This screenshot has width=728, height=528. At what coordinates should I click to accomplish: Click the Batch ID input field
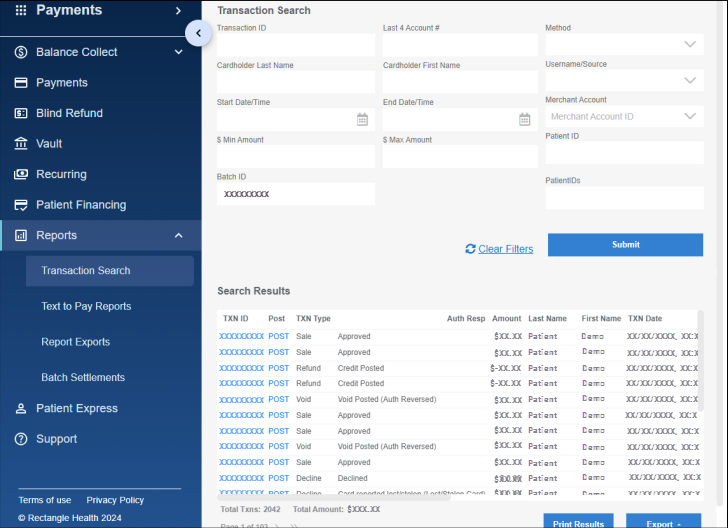point(296,194)
